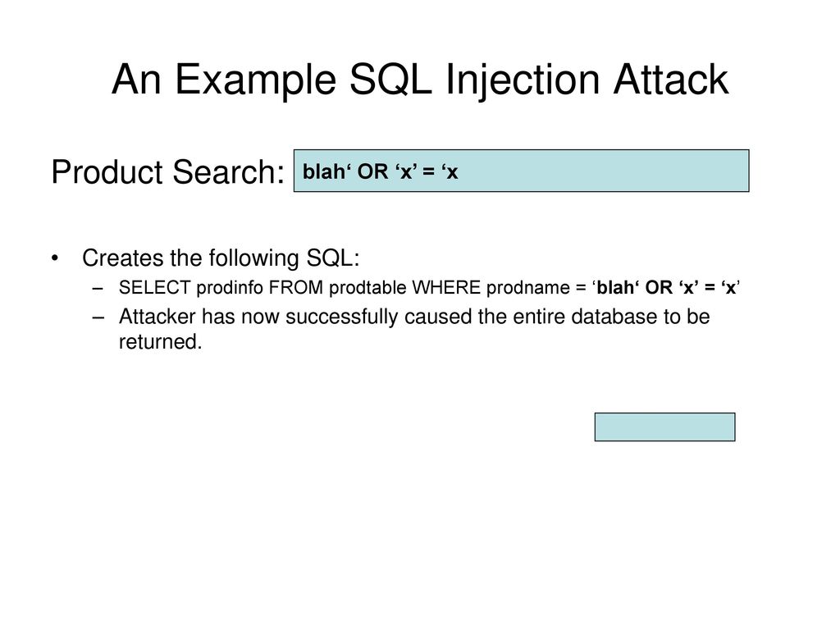This screenshot has width=840, height=630.
Task: Click the word Injection in the title
Action: (522, 81)
